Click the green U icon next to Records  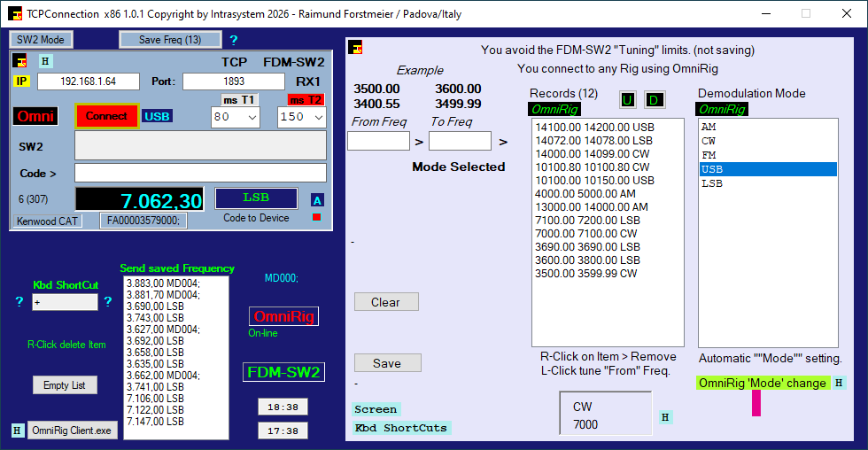(628, 99)
